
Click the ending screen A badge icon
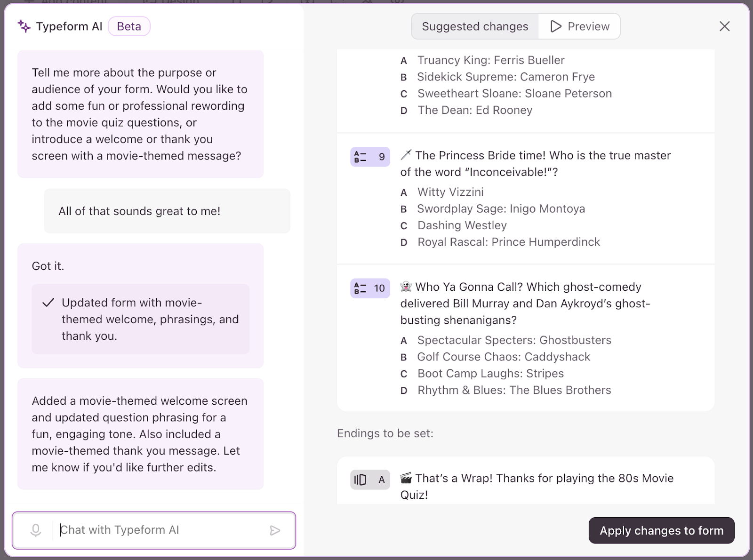point(370,480)
